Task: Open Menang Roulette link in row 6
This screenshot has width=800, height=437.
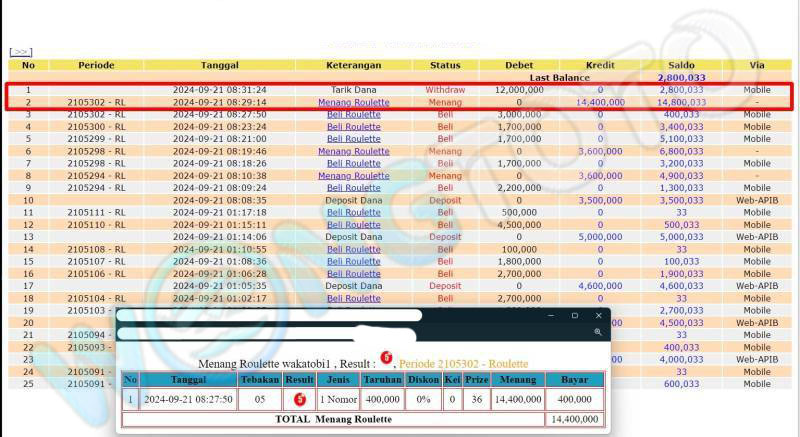Action: point(354,151)
